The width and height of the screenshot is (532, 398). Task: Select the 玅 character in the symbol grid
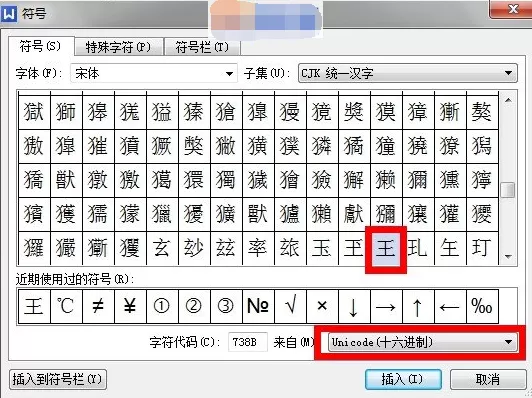194,248
